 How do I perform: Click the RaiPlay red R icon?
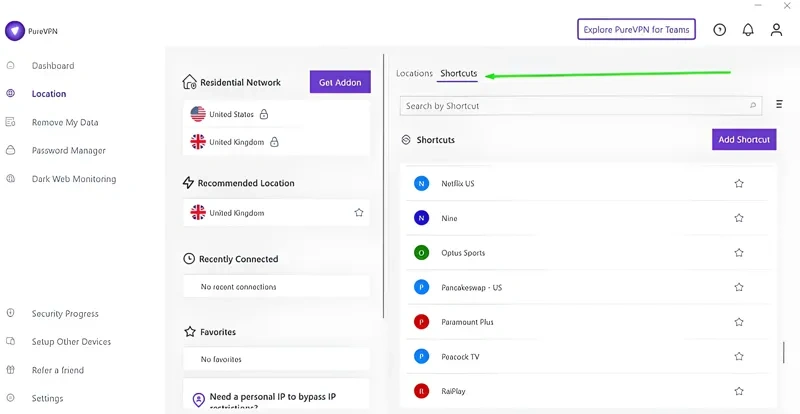(421, 391)
